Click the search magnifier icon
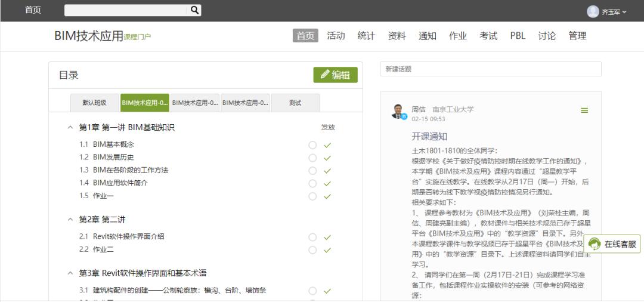This screenshot has width=644, height=302. (194, 10)
